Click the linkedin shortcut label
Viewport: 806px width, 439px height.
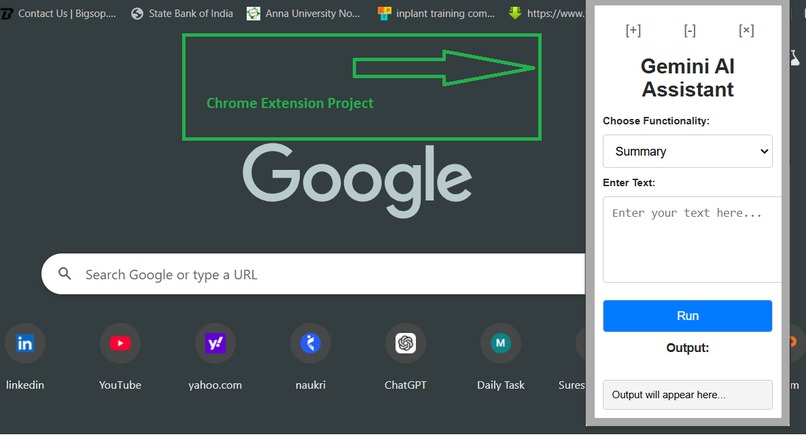(25, 385)
